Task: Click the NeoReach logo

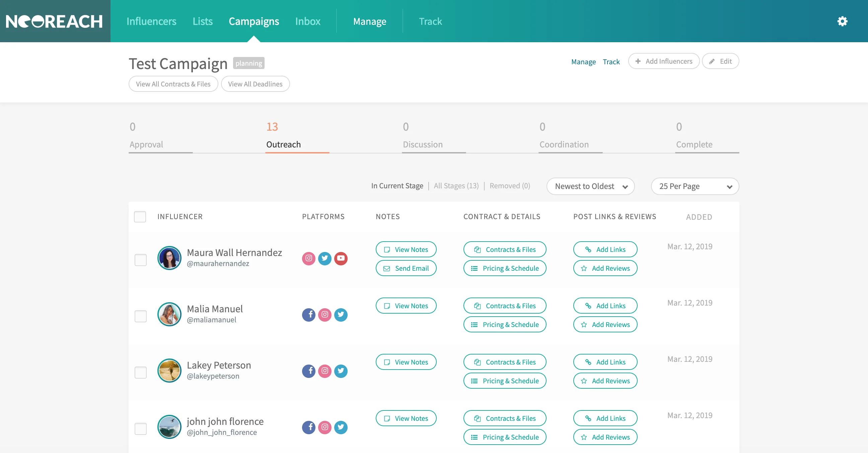Action: (x=55, y=21)
